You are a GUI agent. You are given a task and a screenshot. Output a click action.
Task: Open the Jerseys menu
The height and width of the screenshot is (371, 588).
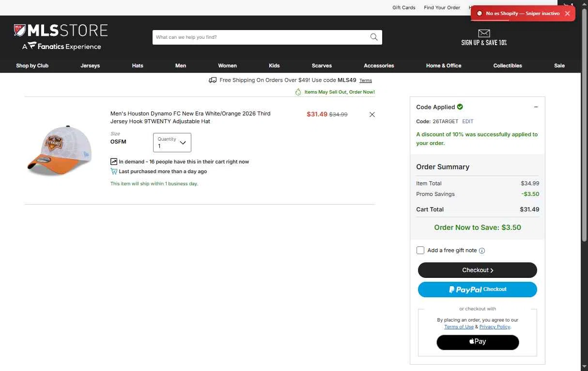tap(90, 65)
